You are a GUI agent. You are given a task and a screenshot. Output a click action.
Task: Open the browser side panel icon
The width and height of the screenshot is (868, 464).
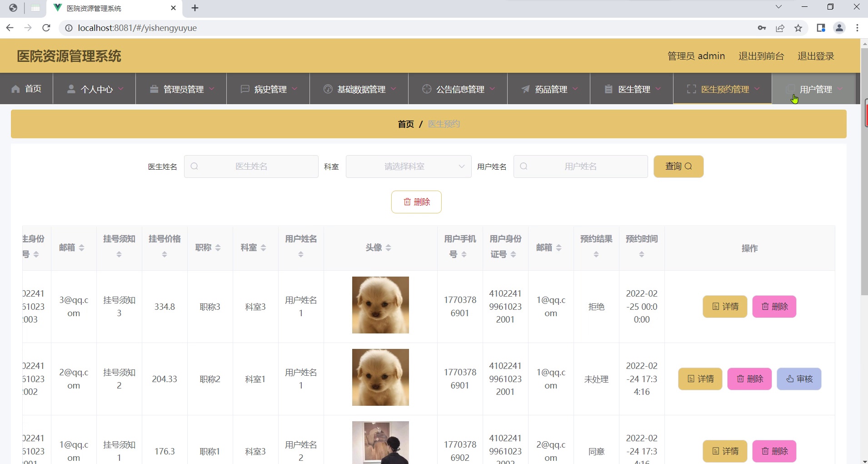821,28
